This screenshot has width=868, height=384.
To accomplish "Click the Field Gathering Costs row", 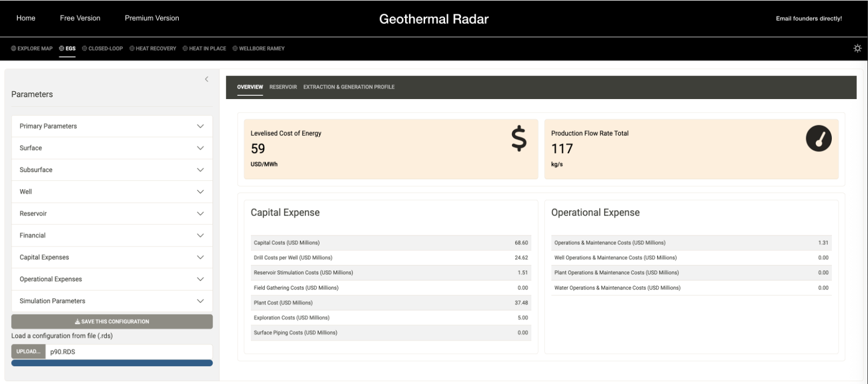I will pos(391,288).
